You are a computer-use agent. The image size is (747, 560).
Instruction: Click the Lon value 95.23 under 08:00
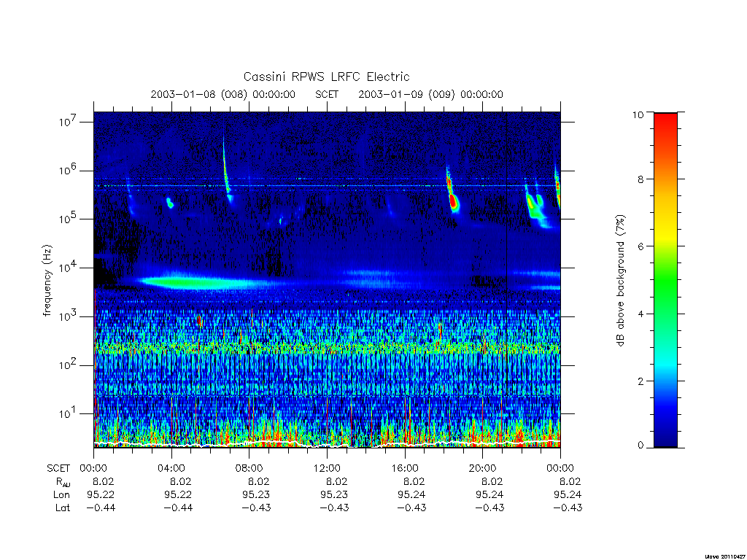(x=256, y=495)
